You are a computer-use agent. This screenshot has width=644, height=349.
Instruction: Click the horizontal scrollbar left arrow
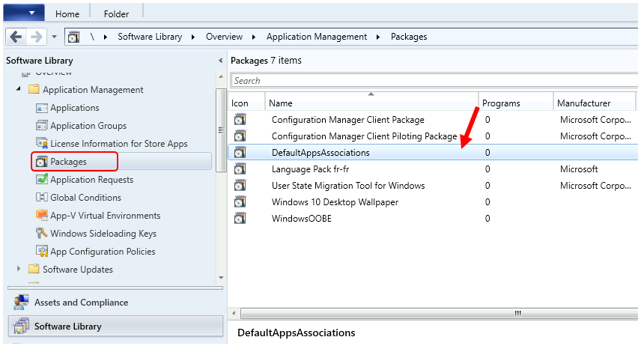[234, 313]
